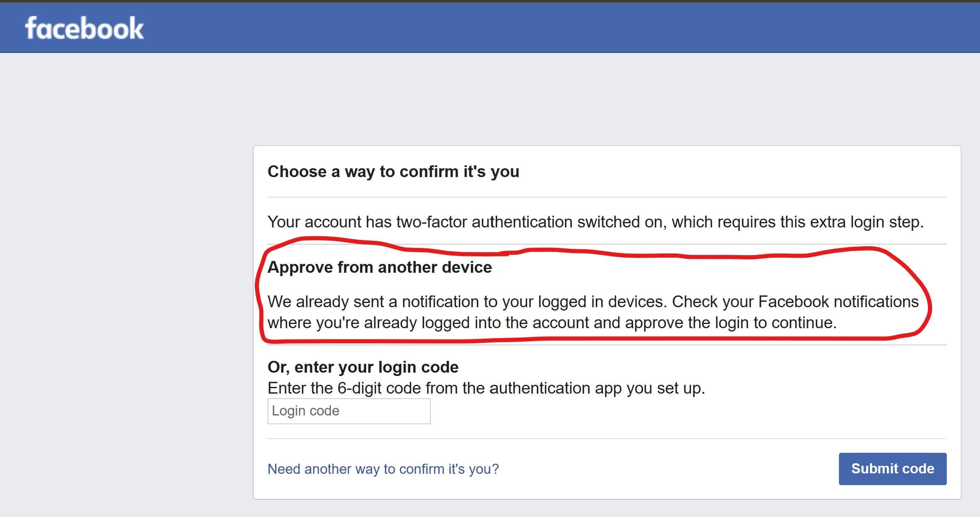Click the words "approve the login to continue"
The height and width of the screenshot is (517, 980).
(x=731, y=323)
